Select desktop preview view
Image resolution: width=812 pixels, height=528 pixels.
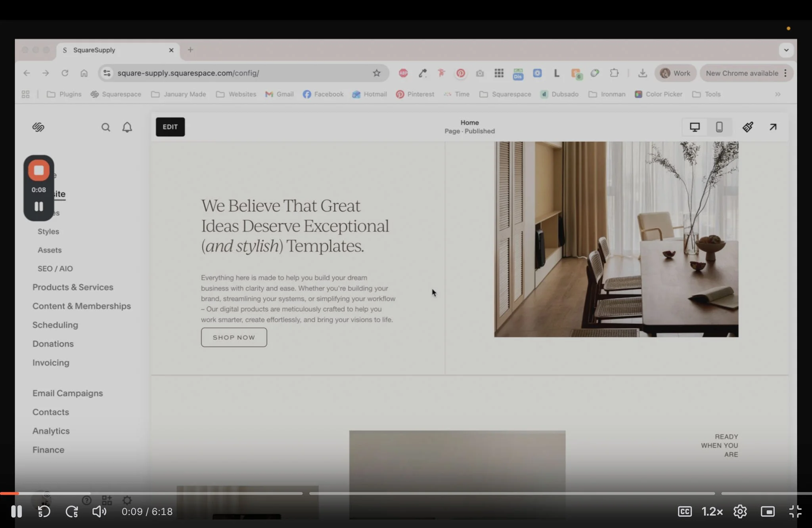pos(694,127)
